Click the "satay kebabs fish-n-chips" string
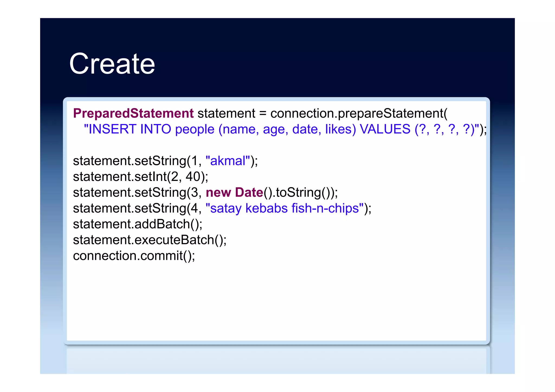Screen dimensions: 555x392 (284, 208)
